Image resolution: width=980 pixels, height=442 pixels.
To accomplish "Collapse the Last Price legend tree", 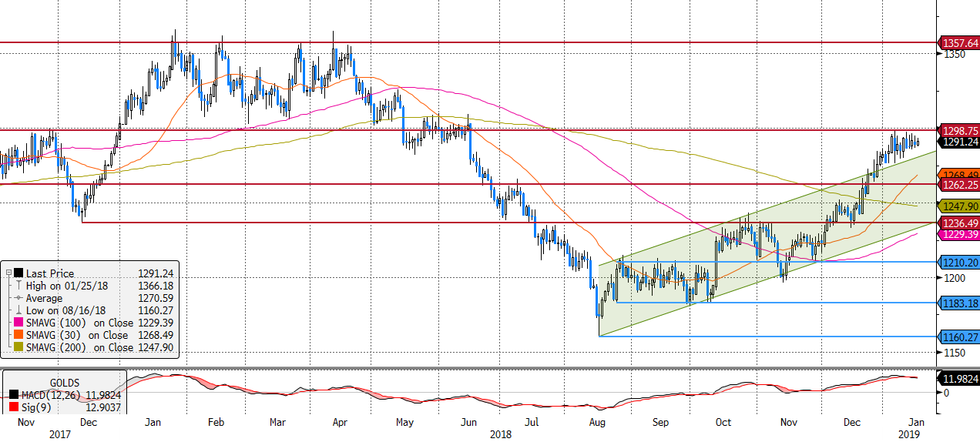I will tap(8, 273).
